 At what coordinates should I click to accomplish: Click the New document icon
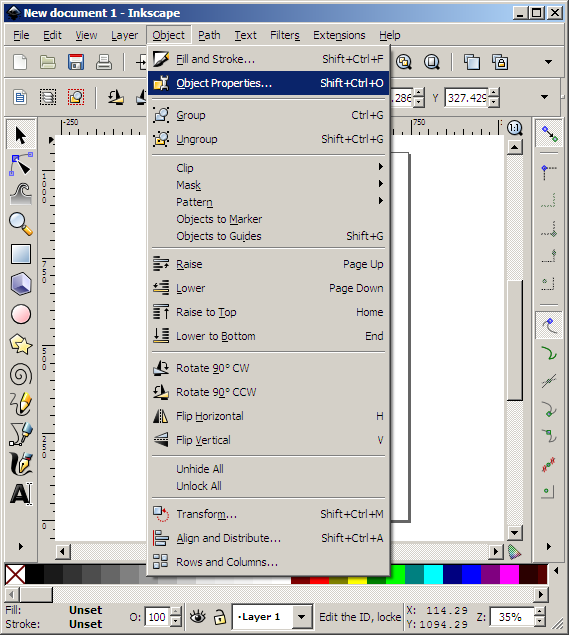(x=20, y=62)
